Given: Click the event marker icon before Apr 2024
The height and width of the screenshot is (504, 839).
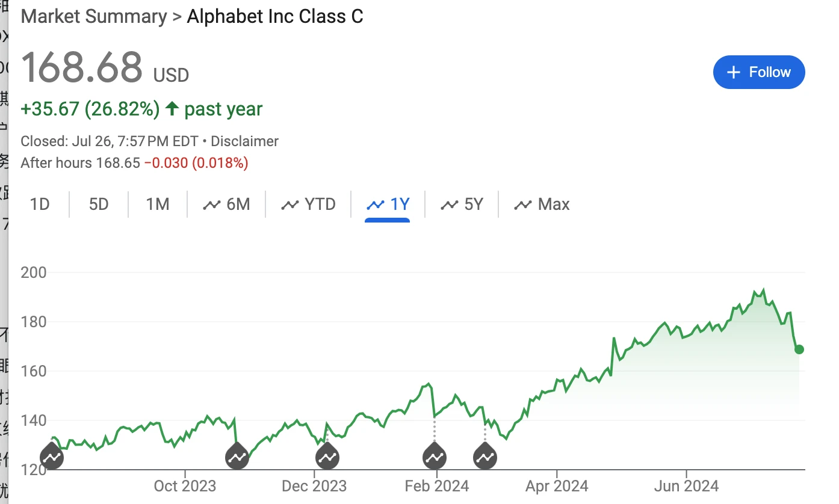Looking at the screenshot, I should (x=485, y=458).
